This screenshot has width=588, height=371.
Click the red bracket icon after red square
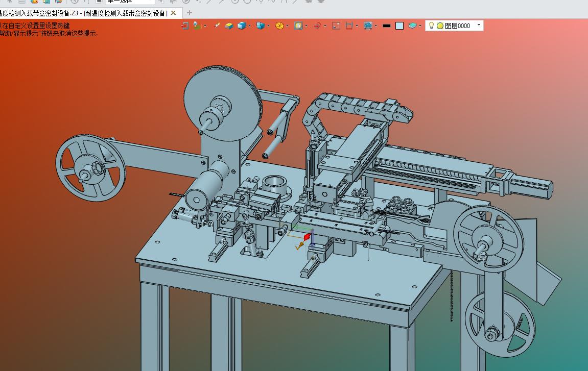point(349,26)
